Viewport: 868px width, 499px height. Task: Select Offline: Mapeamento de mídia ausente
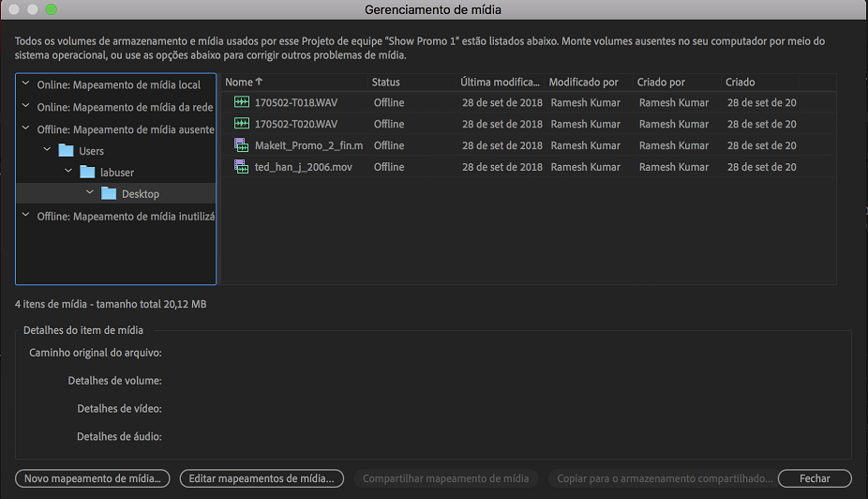pos(126,129)
